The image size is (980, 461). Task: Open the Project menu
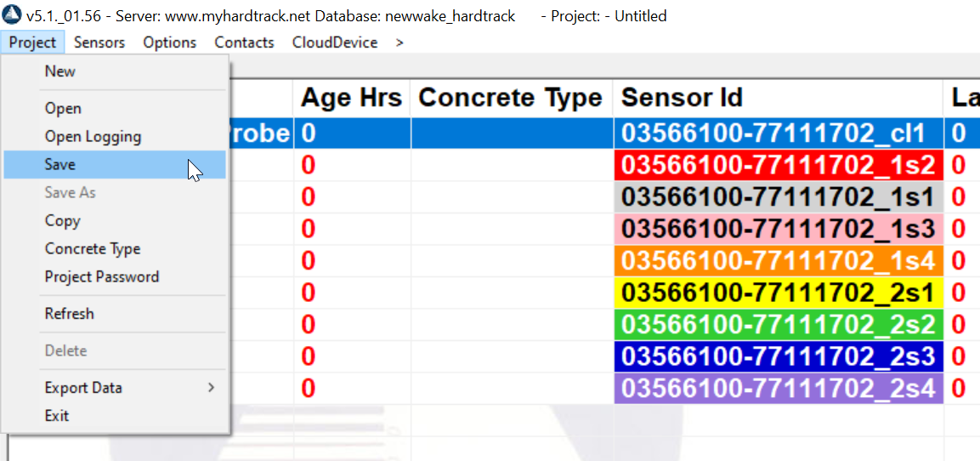(x=32, y=43)
